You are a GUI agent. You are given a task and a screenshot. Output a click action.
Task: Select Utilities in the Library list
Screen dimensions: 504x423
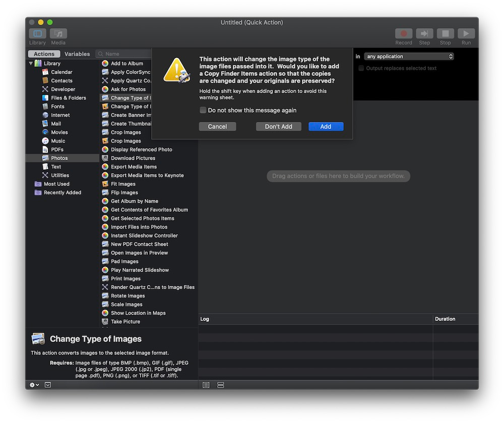point(60,175)
